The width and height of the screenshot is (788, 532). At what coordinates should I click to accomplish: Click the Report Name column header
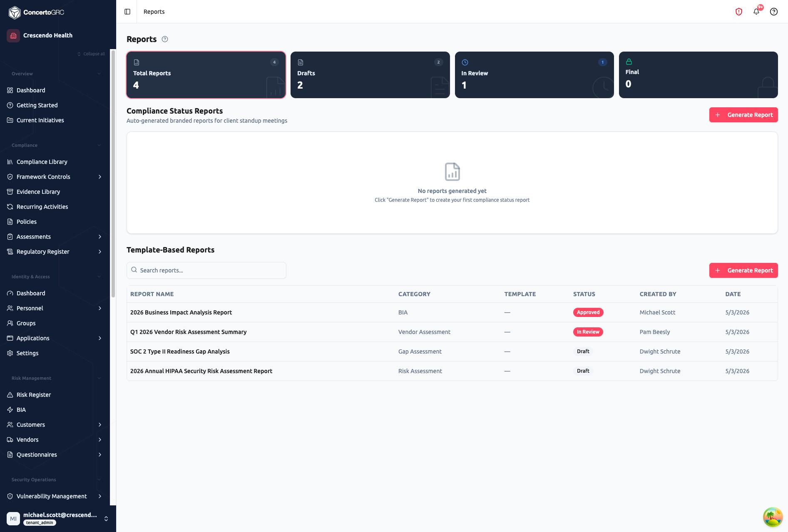pyautogui.click(x=152, y=294)
